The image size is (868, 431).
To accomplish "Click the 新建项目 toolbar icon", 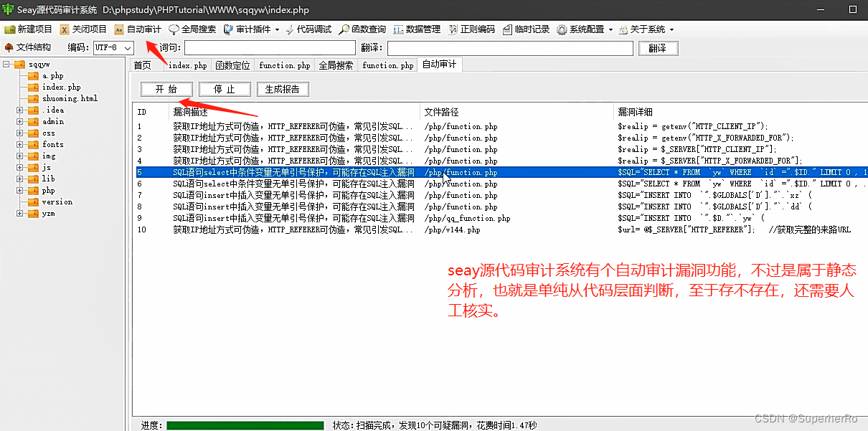I will (9, 29).
